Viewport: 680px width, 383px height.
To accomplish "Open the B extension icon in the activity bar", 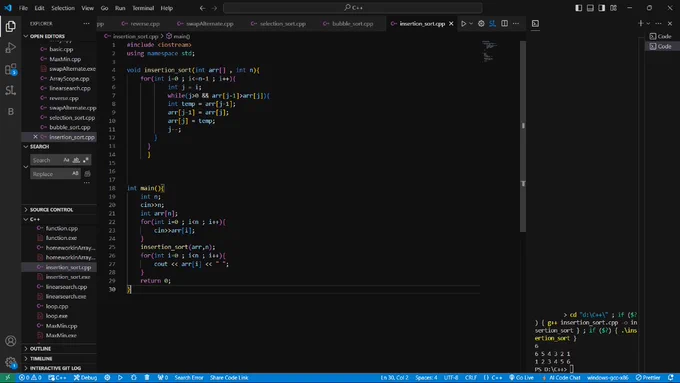I will coord(10,111).
